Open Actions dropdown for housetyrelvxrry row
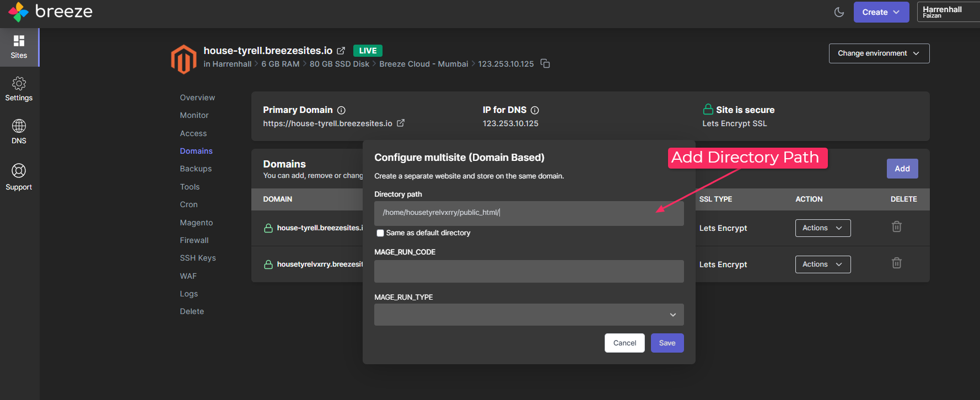The image size is (980, 400). pos(823,264)
